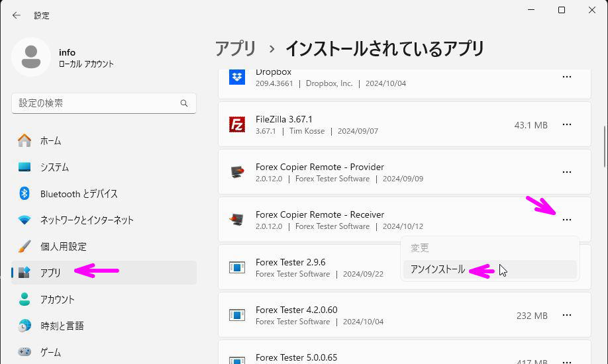
Task: Click the Dropbox app icon
Action: click(x=237, y=77)
